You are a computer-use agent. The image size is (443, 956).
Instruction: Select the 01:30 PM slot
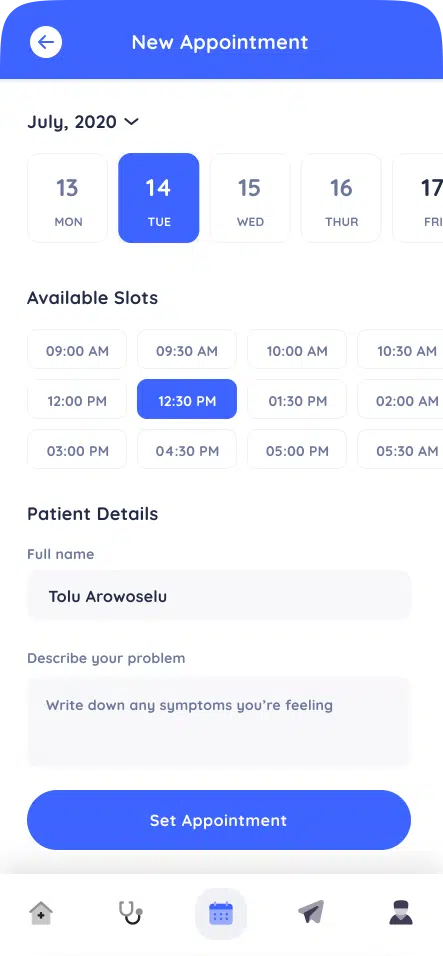pos(297,399)
